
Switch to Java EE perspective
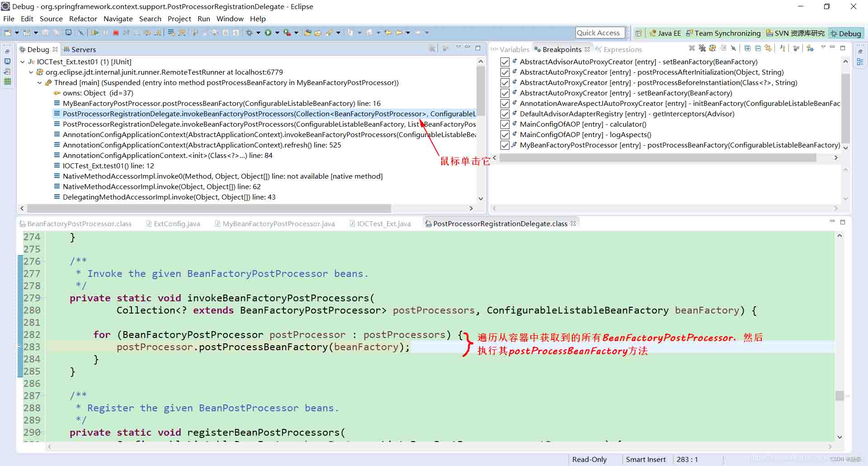click(x=665, y=33)
